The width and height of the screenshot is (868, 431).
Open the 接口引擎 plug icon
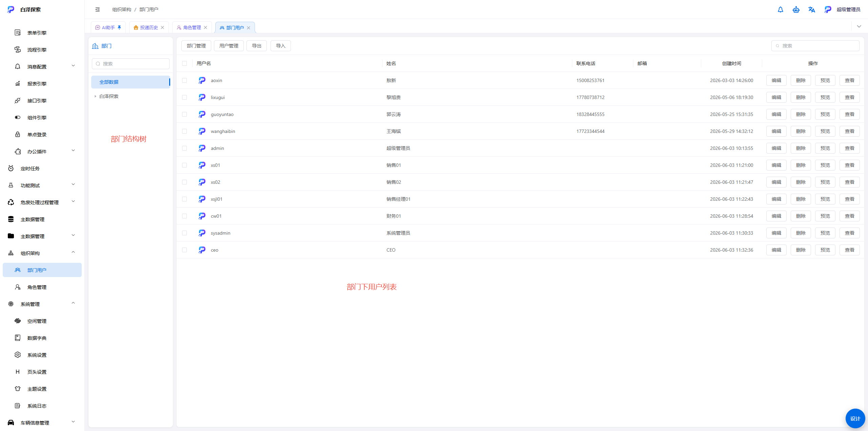click(x=18, y=100)
